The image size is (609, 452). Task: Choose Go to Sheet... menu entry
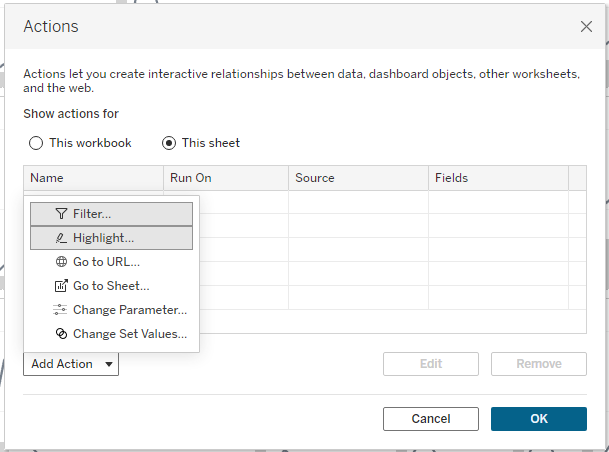coord(111,286)
